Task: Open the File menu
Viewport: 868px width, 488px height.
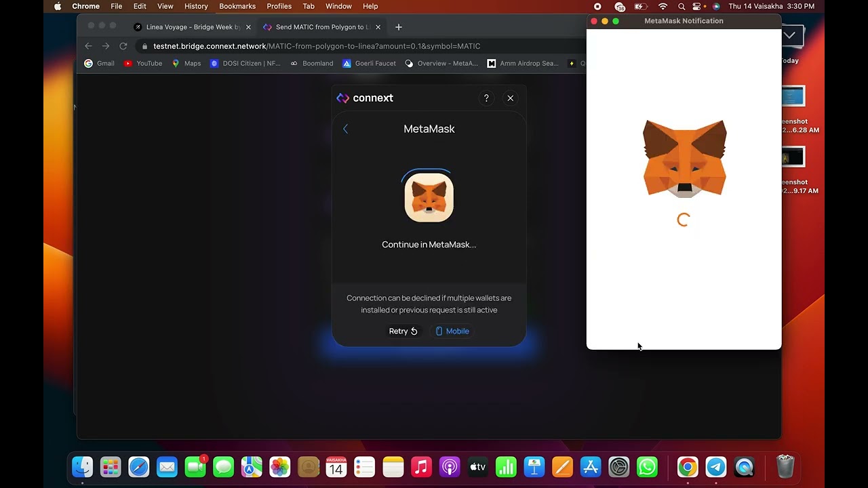Action: [x=117, y=6]
